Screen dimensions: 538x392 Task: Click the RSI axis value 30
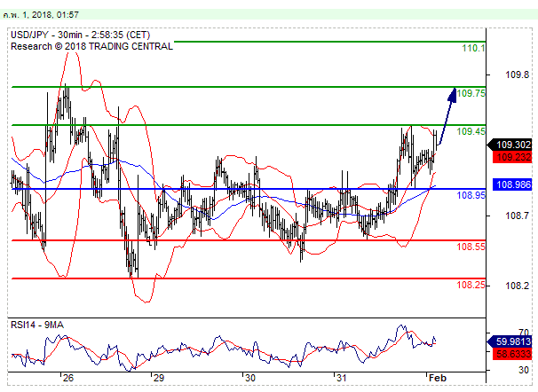click(x=523, y=370)
